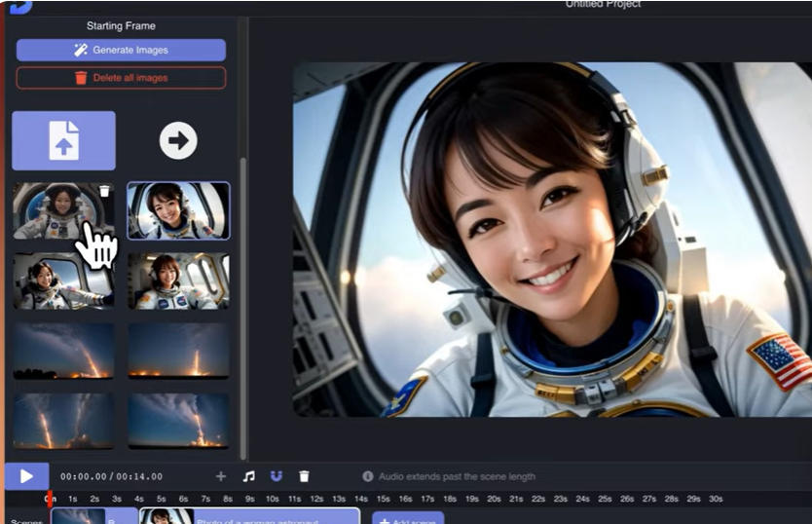Click the 10s mark on timeline ruler
Viewport: 812px width, 524px height.
(272, 499)
